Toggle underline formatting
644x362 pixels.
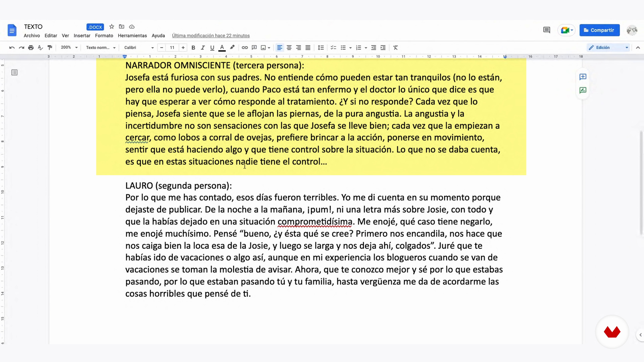tap(212, 47)
